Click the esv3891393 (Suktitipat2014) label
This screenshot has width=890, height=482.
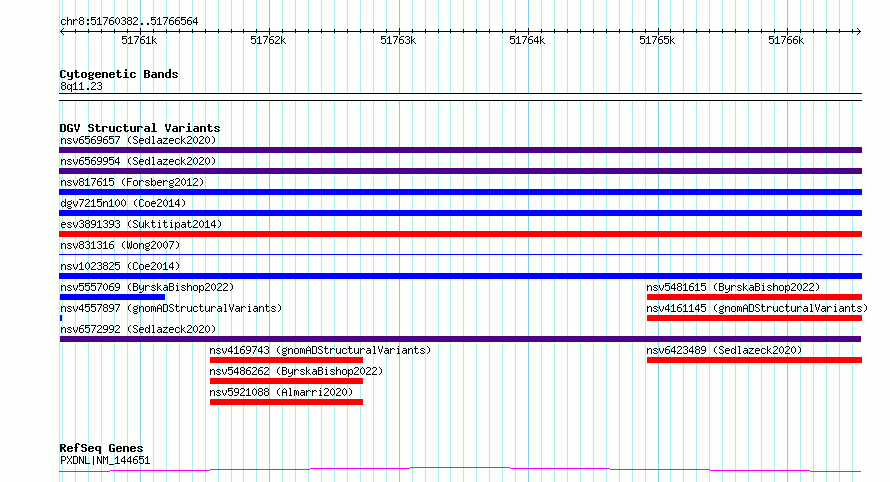[x=141, y=224]
